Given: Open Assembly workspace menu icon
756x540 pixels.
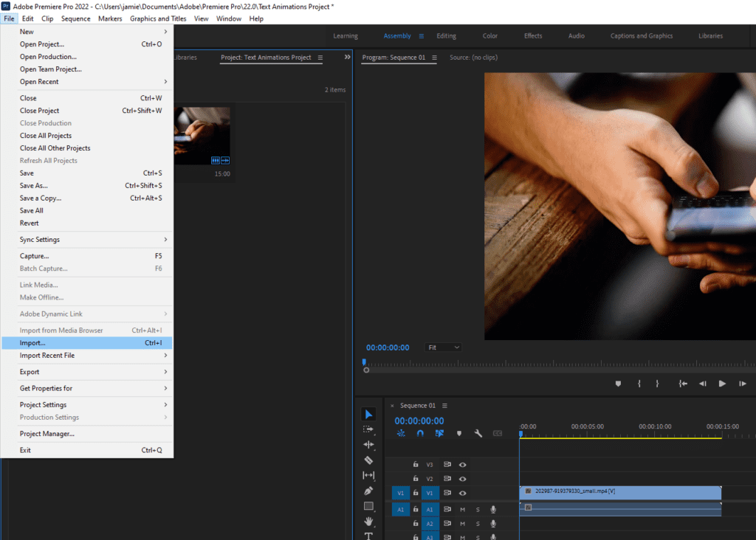Looking at the screenshot, I should [422, 36].
